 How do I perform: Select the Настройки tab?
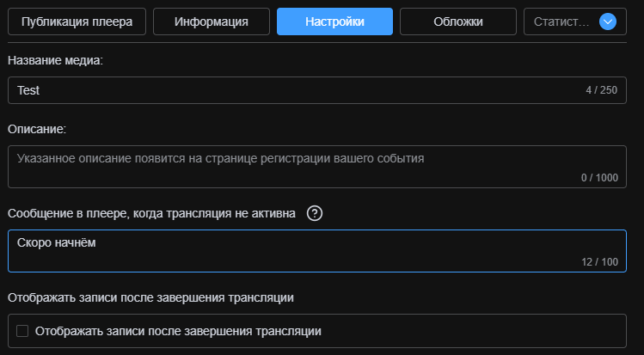(x=334, y=21)
